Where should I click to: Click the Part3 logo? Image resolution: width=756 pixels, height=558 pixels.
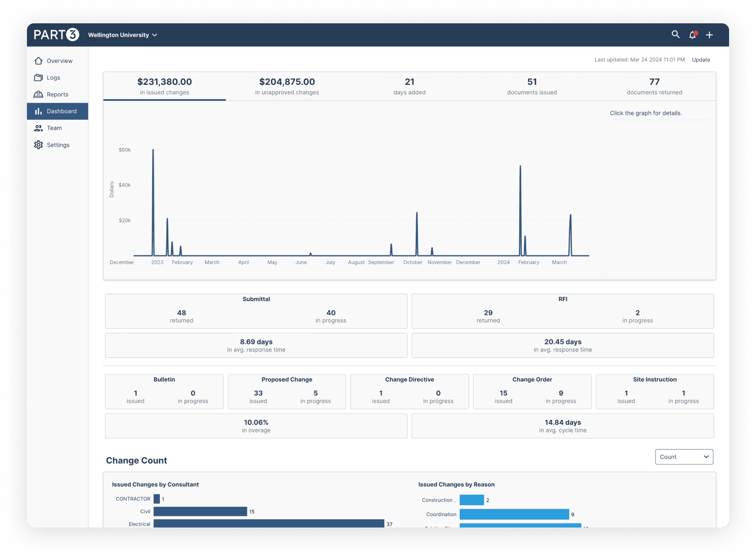click(x=57, y=35)
